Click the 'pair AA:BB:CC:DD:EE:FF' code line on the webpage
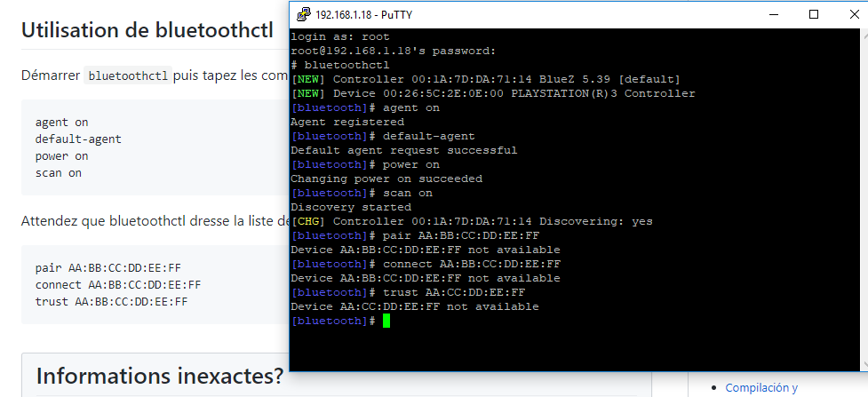The width and height of the screenshot is (868, 397). 108,268
